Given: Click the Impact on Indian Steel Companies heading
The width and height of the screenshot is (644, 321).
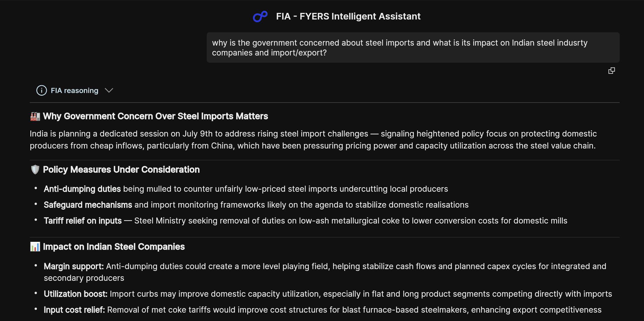Looking at the screenshot, I should [114, 247].
